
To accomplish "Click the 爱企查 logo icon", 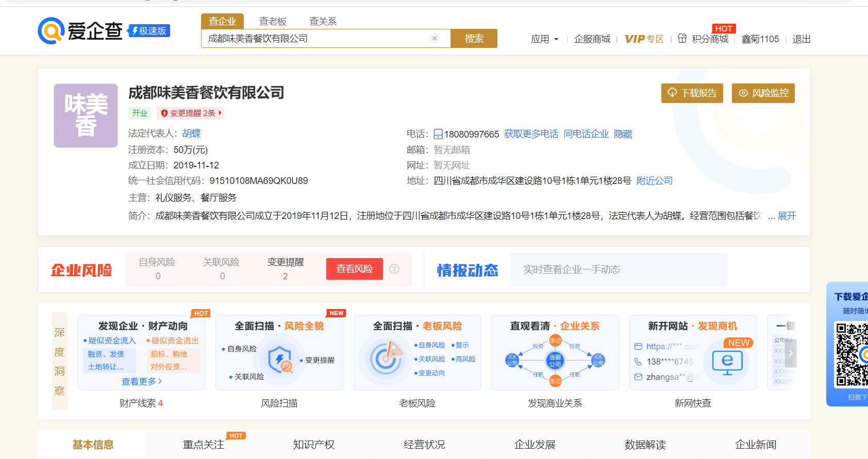I will click(51, 31).
